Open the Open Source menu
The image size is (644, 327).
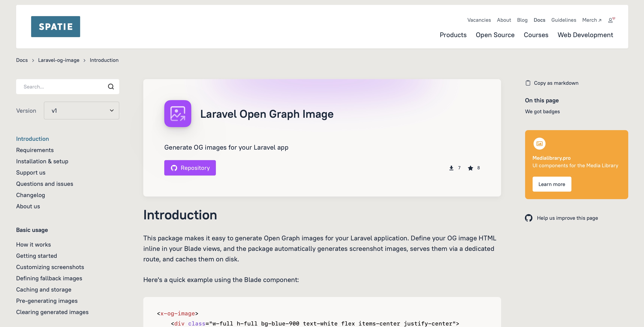click(495, 35)
